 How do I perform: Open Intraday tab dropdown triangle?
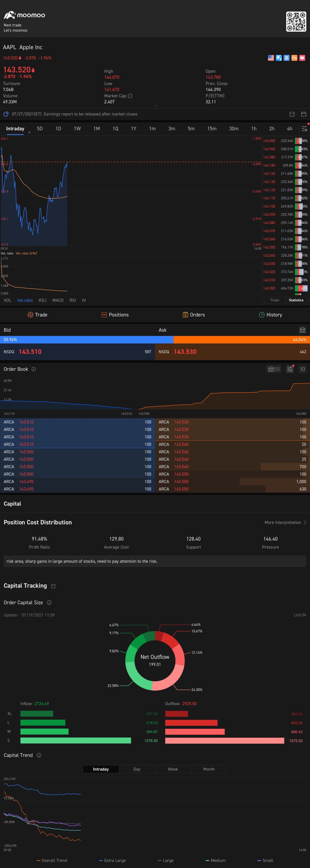pos(29,132)
